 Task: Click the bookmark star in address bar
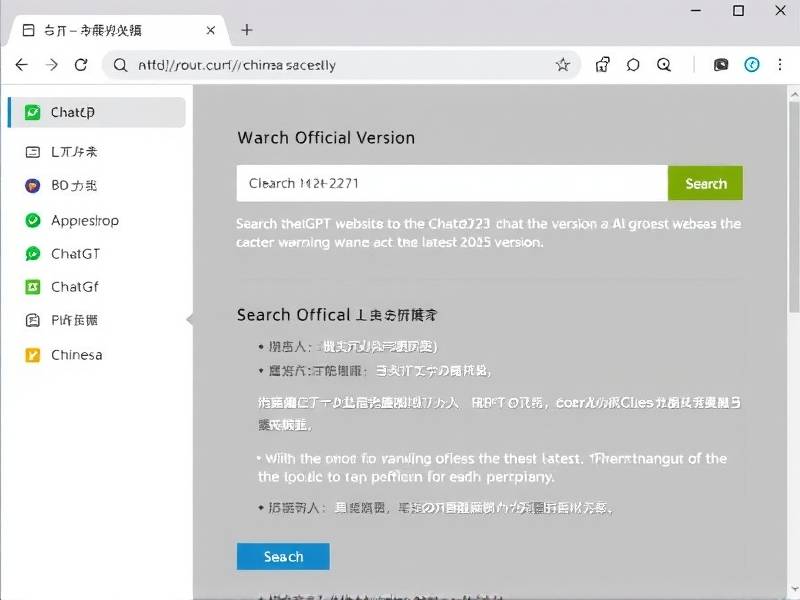pyautogui.click(x=563, y=65)
